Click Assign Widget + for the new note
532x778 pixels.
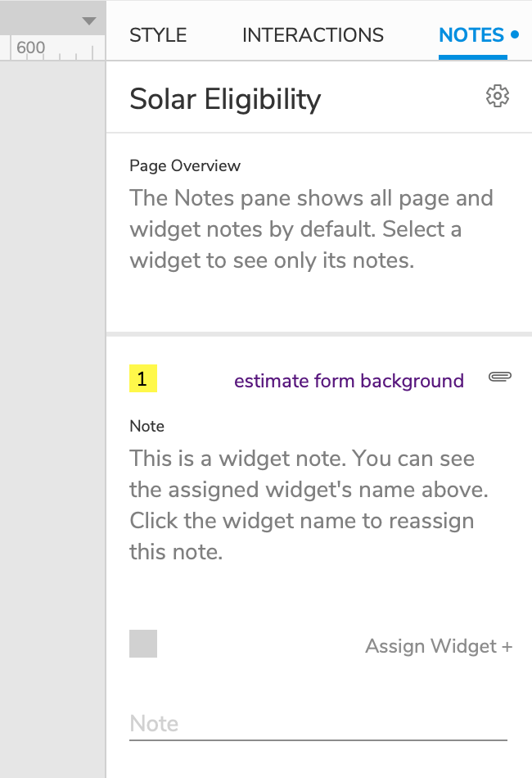coord(439,646)
